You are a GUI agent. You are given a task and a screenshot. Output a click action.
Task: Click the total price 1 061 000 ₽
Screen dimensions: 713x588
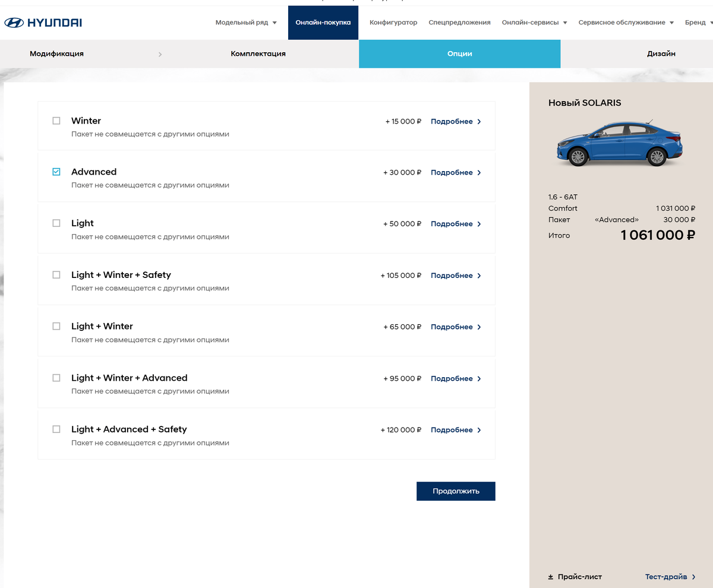(658, 235)
